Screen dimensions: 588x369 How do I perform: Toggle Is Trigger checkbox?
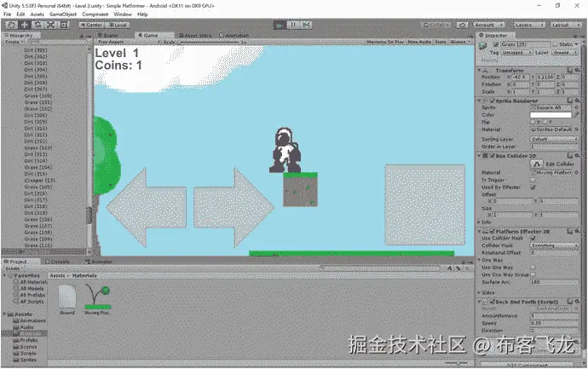pyautogui.click(x=533, y=180)
